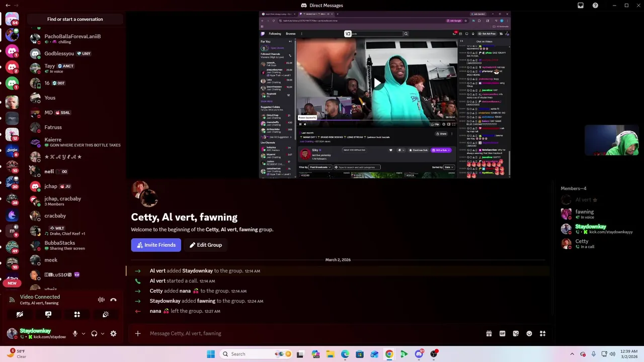Toggle screen sharing in voice panel

[x=48, y=314]
